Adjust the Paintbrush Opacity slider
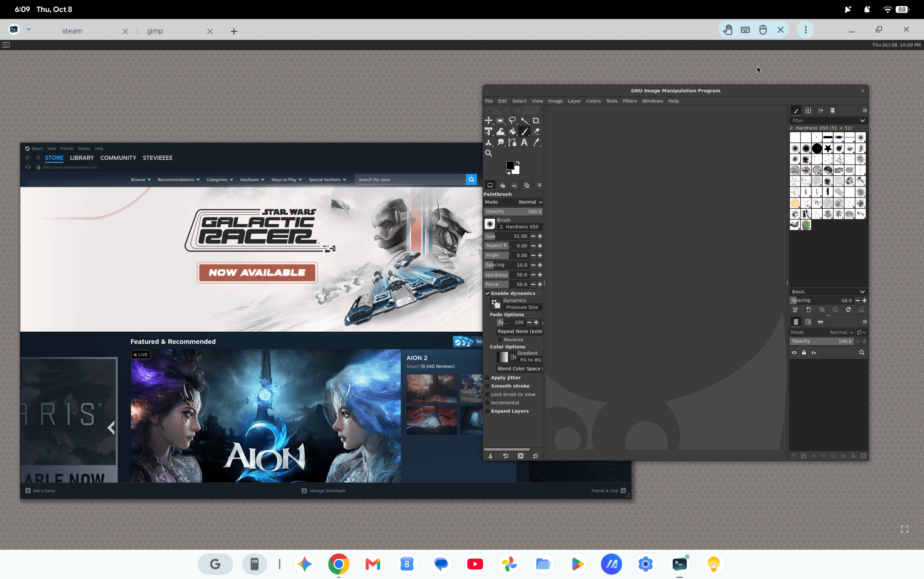This screenshot has height=579, width=924. point(513,211)
